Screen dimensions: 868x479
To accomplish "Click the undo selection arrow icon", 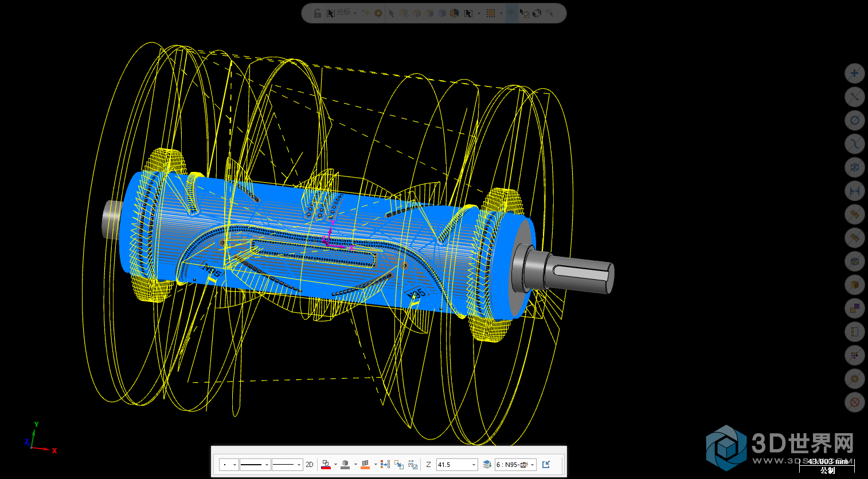I will tap(550, 13).
